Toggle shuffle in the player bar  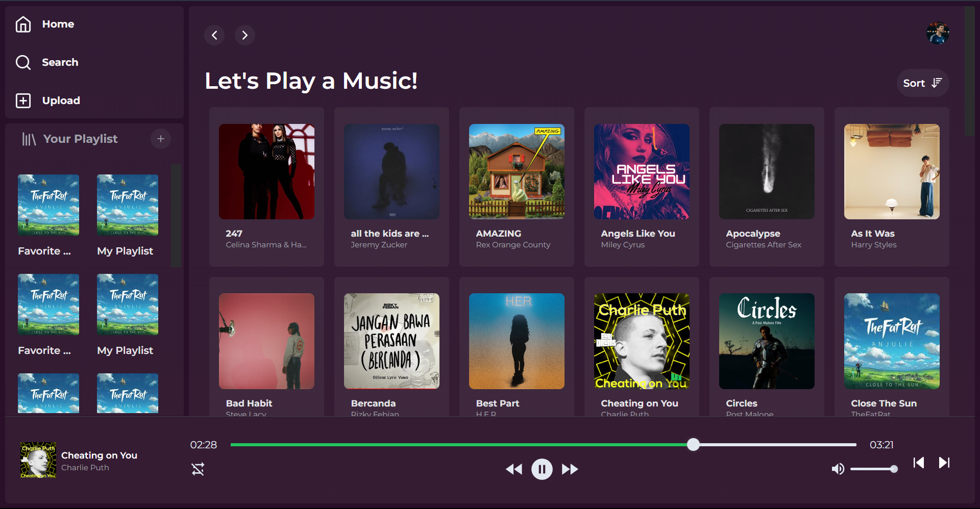pyautogui.click(x=198, y=469)
